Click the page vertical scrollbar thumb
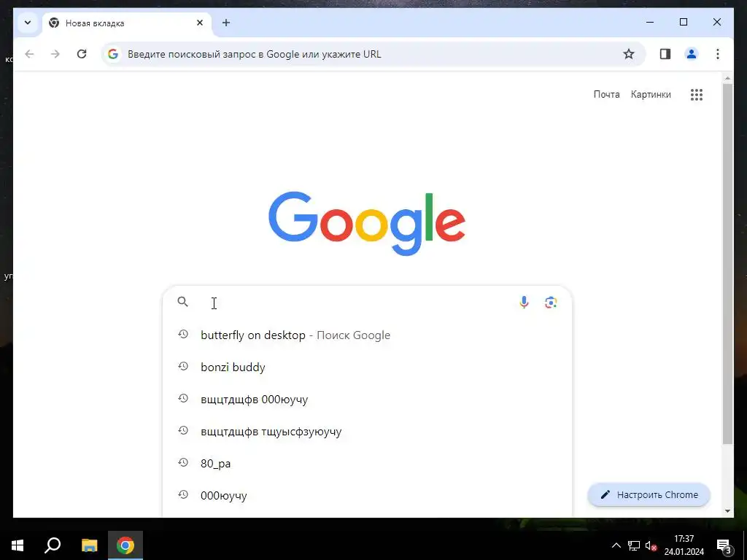Image resolution: width=747 pixels, height=560 pixels. coord(727,264)
